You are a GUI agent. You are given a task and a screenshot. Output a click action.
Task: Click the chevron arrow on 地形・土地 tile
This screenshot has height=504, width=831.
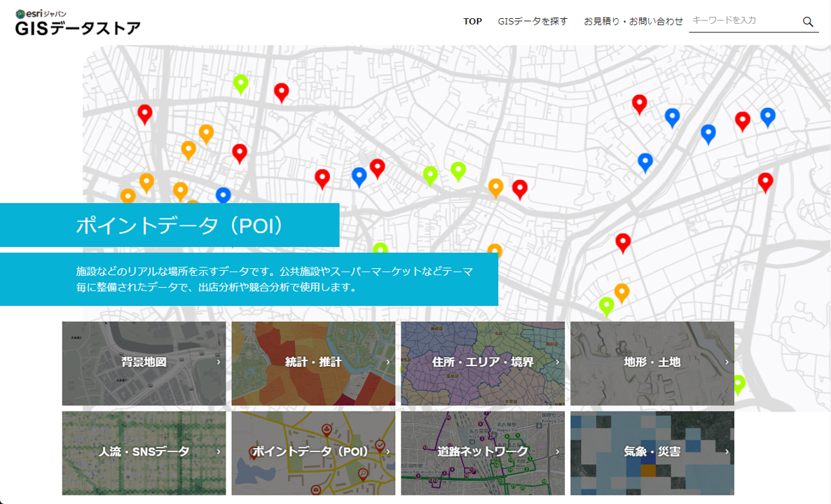pyautogui.click(x=727, y=363)
